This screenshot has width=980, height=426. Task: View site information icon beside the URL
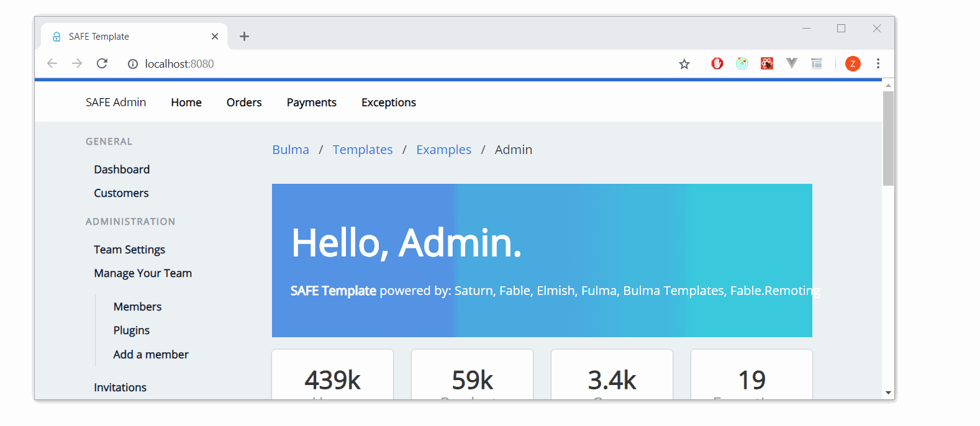click(x=133, y=64)
